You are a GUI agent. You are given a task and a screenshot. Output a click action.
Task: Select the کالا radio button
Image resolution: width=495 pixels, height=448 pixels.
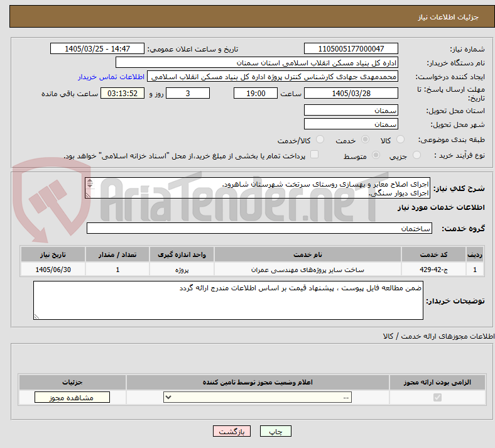pyautogui.click(x=400, y=139)
